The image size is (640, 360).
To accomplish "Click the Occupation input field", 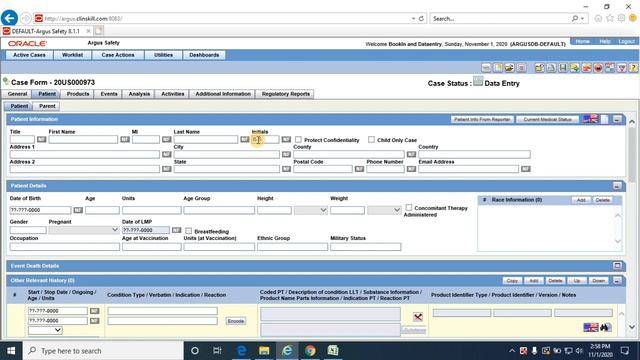I will point(64,247).
